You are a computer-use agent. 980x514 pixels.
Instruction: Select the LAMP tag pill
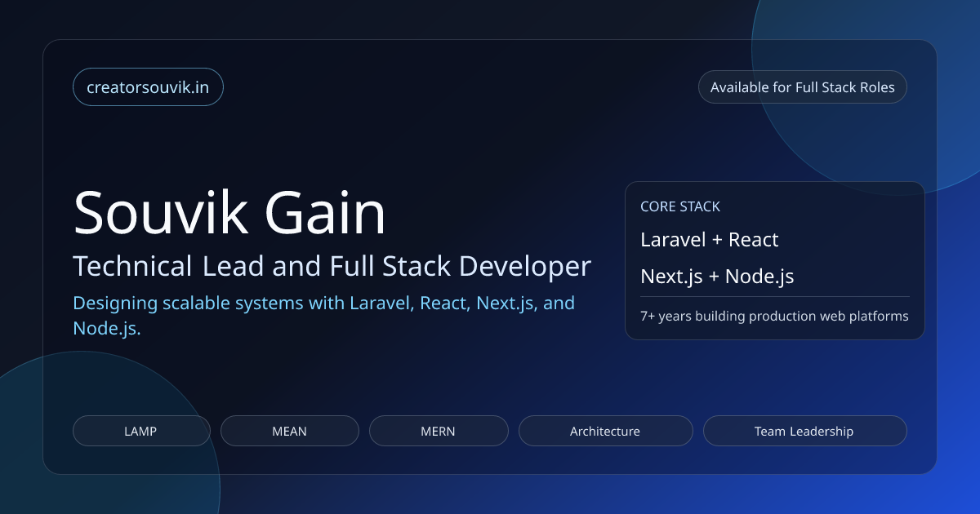click(x=141, y=431)
